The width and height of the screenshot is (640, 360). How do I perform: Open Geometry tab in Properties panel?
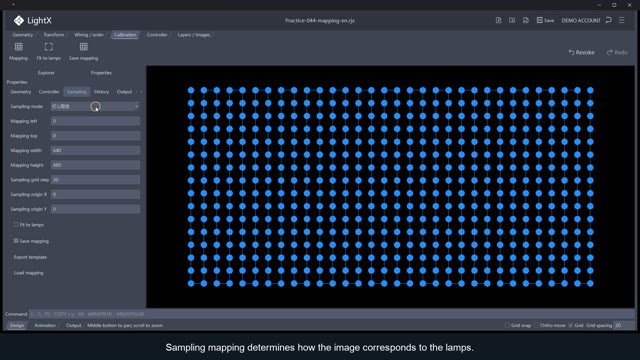(21, 92)
